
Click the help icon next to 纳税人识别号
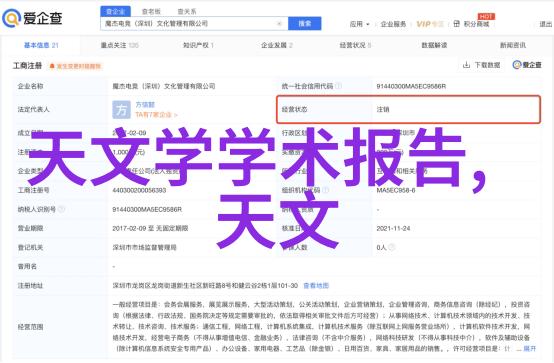[x=61, y=209]
